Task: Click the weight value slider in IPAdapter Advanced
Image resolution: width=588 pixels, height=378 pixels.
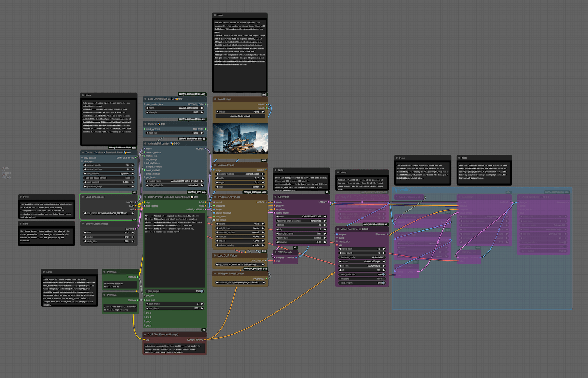Action: 240,224
